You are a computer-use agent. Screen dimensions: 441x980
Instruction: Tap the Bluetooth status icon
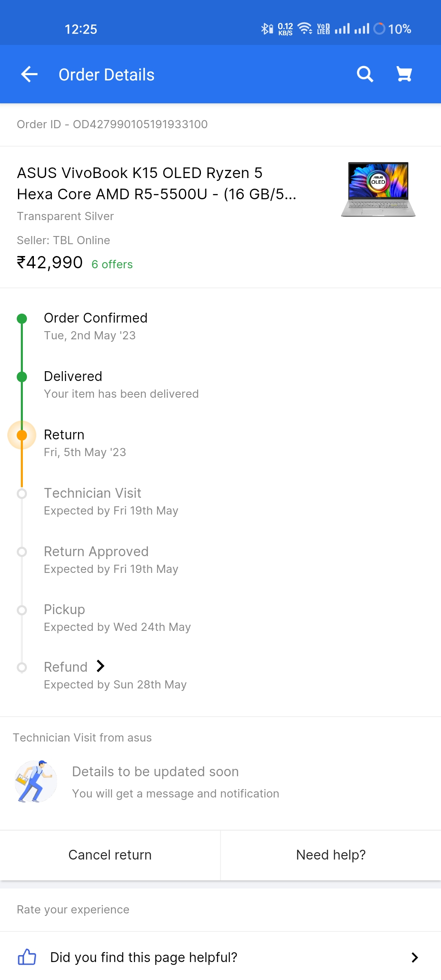[x=267, y=29]
